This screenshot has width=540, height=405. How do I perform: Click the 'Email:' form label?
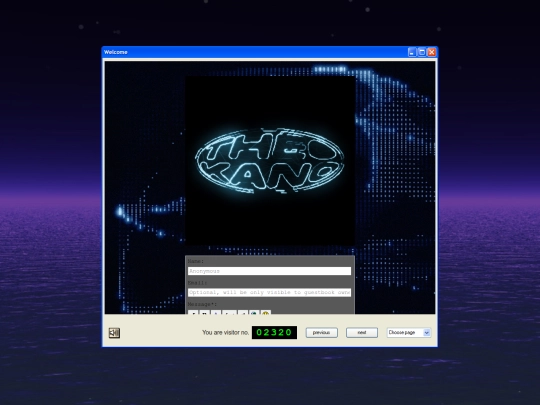[197, 283]
